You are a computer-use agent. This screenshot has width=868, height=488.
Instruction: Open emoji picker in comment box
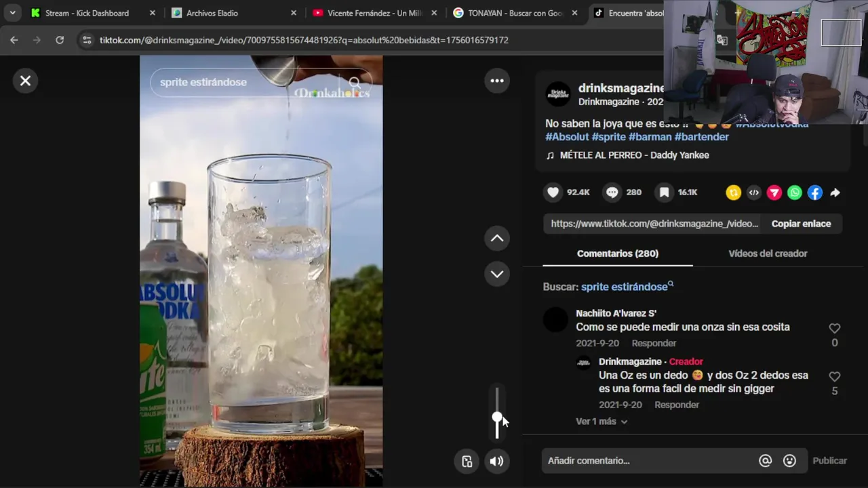coord(789,461)
